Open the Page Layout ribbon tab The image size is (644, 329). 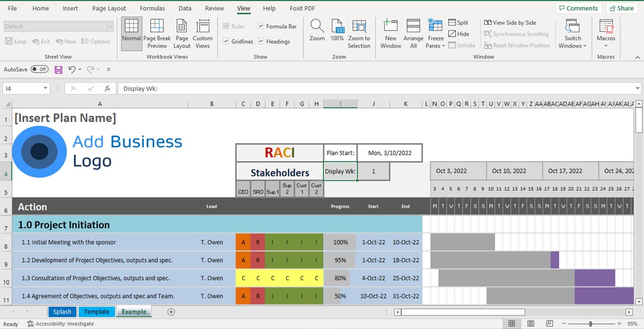pos(109,8)
